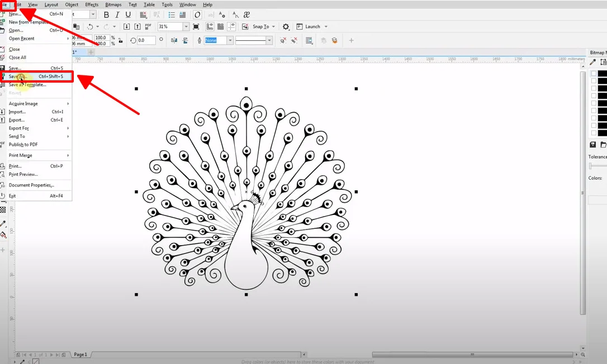This screenshot has height=364, width=607.
Task: Click the Mirror horizontally icon
Action: (x=174, y=40)
